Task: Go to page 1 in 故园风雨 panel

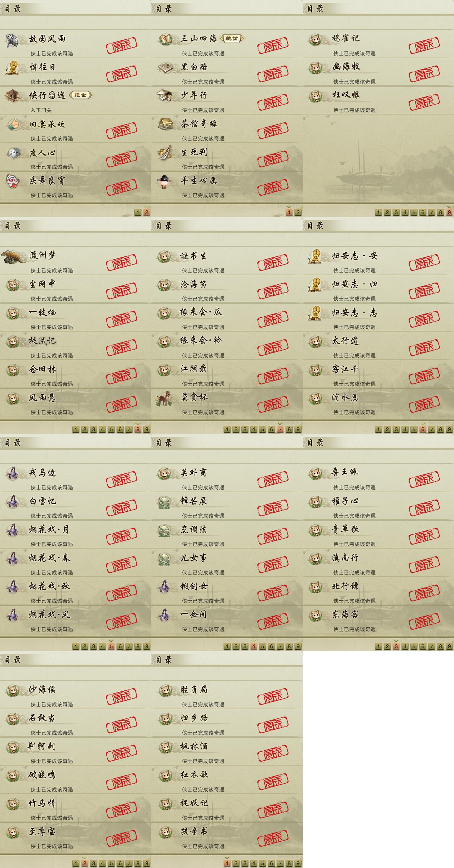Action: pos(138,212)
